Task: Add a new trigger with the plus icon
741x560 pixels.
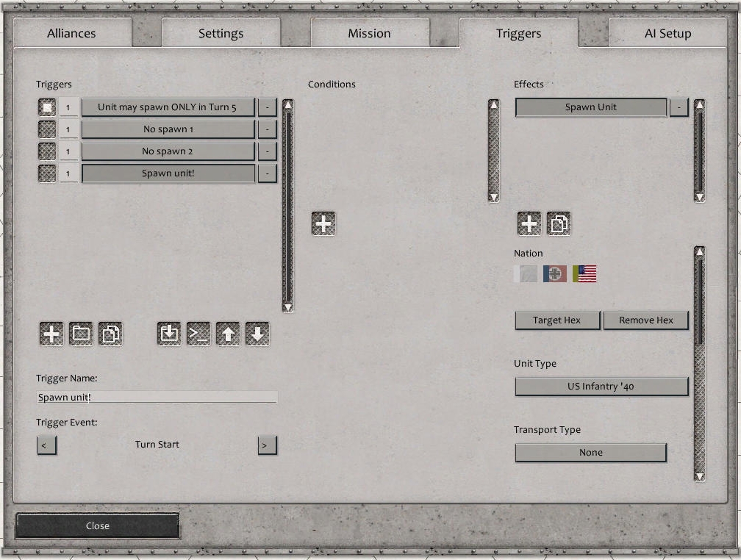Action: point(51,334)
